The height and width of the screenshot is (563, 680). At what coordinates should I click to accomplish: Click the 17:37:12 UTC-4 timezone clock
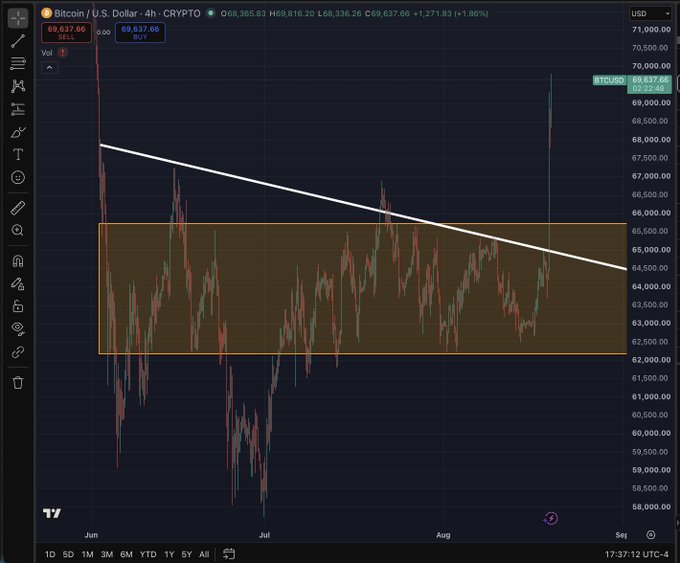click(637, 554)
